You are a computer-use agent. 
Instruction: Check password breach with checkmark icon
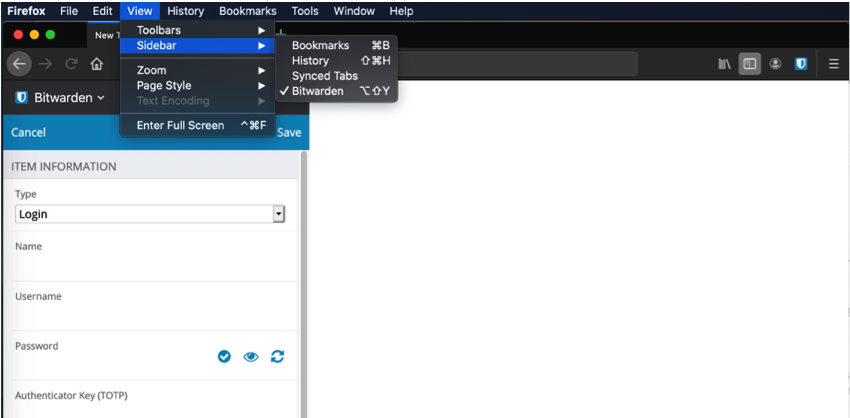(x=224, y=356)
